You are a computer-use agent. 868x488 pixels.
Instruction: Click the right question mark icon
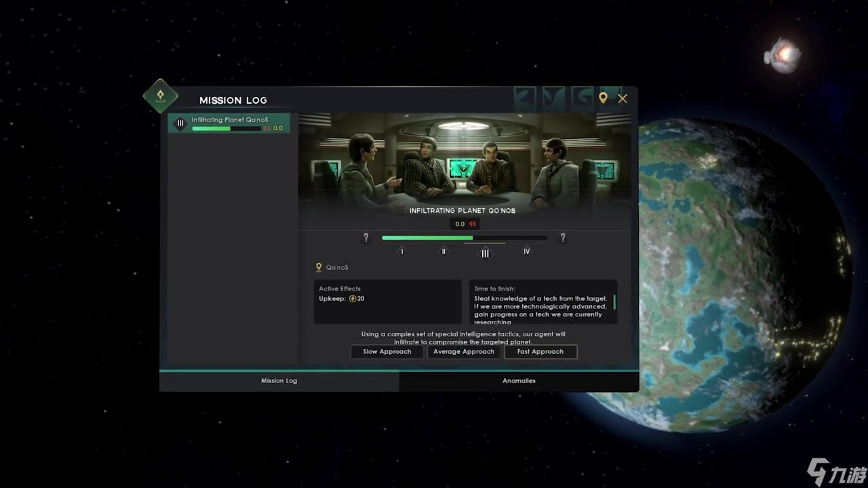click(562, 238)
